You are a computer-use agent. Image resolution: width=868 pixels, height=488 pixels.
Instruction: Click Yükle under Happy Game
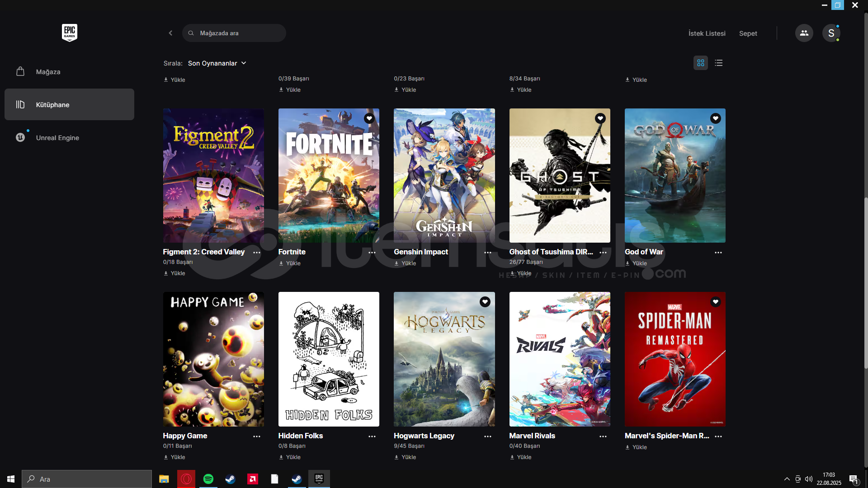coord(174,457)
